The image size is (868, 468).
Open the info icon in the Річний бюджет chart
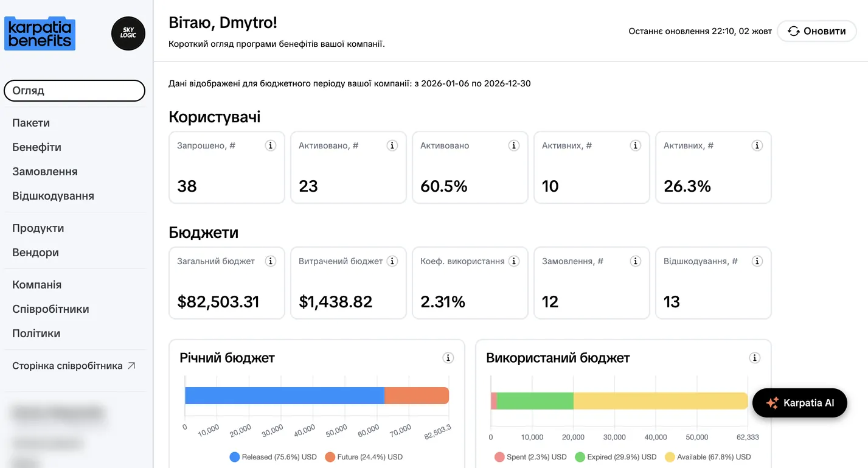(x=448, y=358)
